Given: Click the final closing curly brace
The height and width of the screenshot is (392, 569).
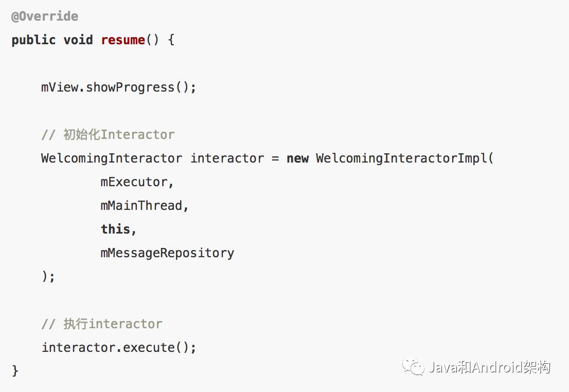Looking at the screenshot, I should [x=15, y=371].
